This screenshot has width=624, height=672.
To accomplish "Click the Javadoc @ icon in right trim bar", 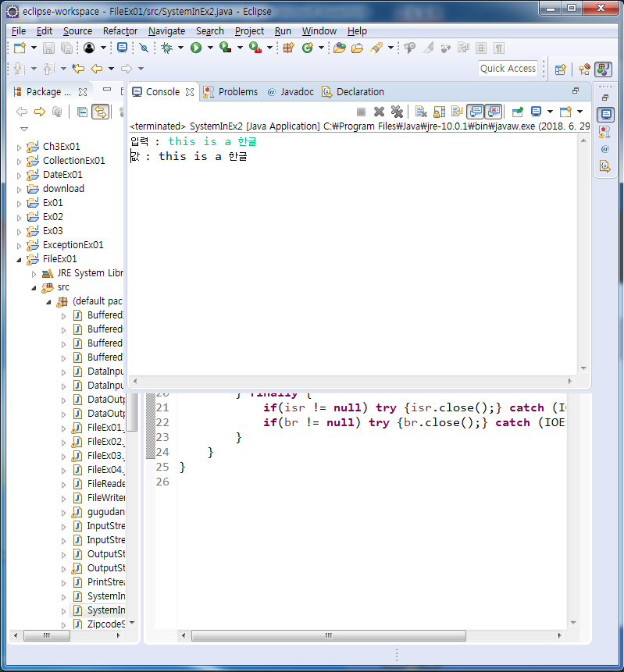I will [x=605, y=149].
